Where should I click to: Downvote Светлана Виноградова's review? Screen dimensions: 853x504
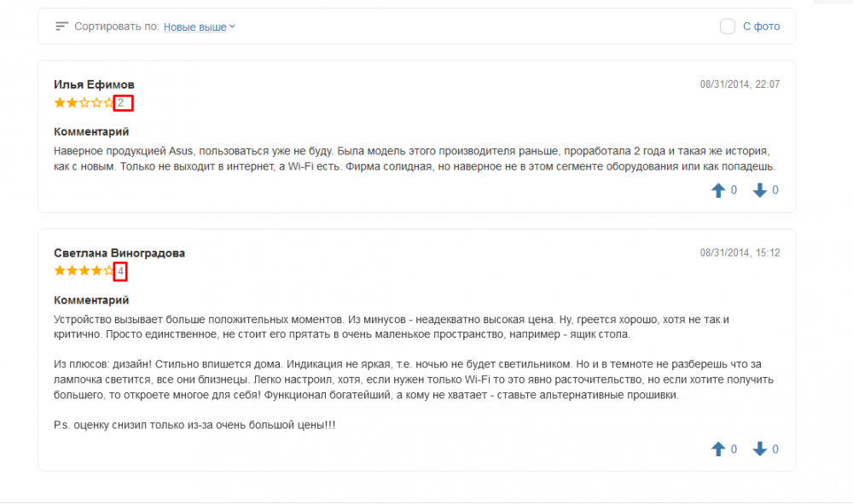760,449
